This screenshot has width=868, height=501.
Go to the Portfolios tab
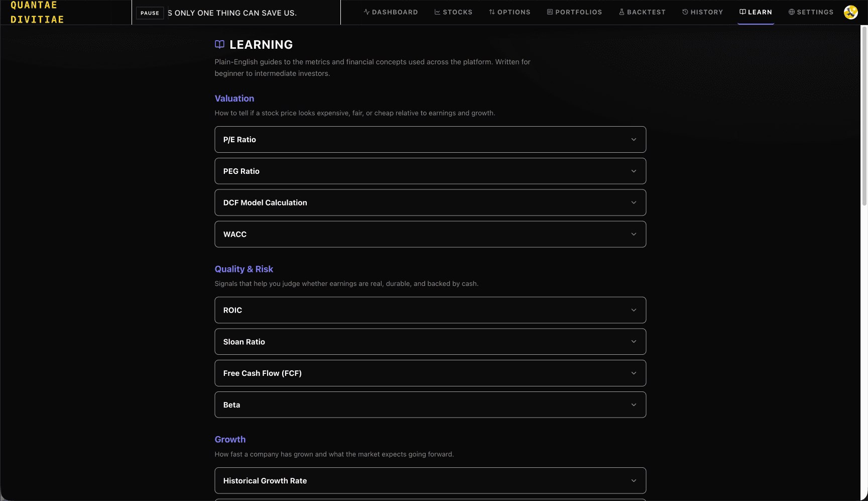(574, 12)
